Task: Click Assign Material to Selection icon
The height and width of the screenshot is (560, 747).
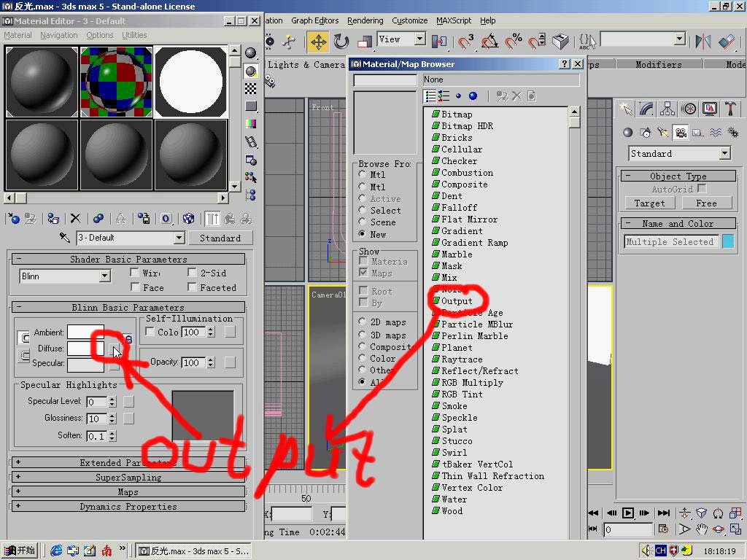Action: tap(53, 219)
